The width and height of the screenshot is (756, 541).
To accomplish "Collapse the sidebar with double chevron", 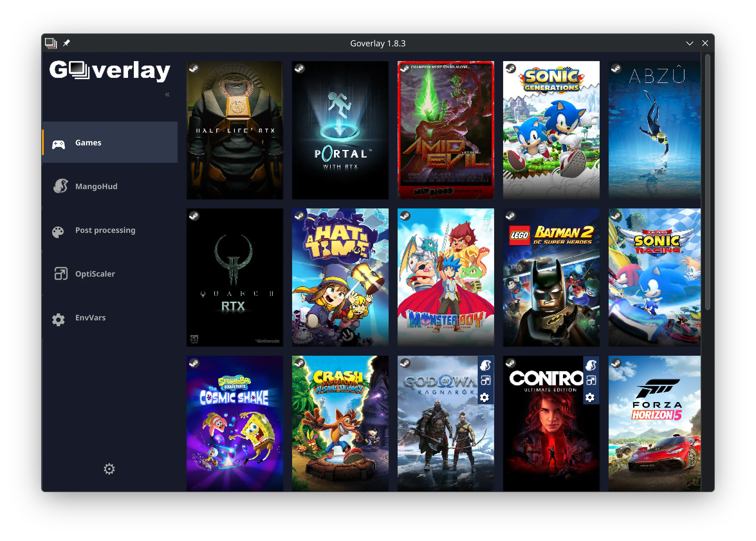I will 167,95.
